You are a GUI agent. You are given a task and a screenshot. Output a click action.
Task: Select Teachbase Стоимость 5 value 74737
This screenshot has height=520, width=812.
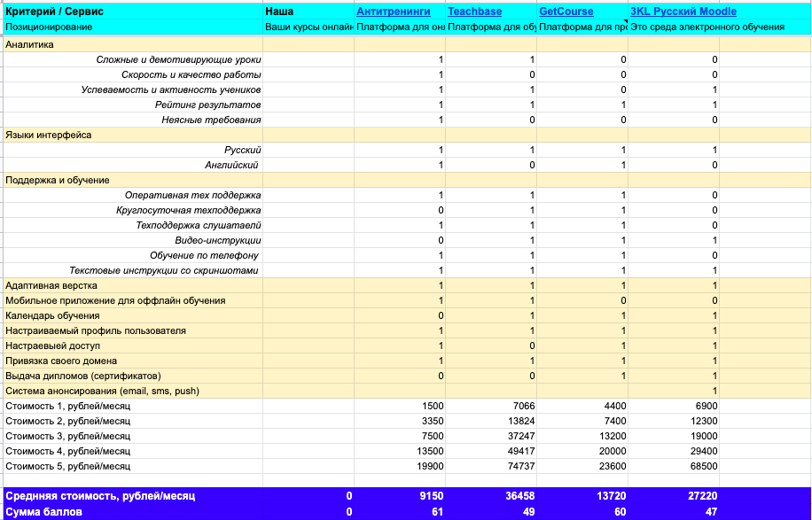point(491,466)
